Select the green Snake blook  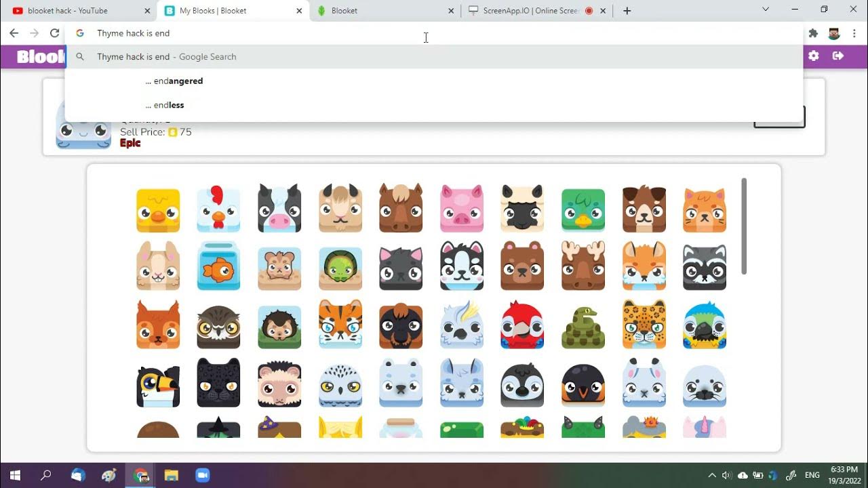[583, 327]
